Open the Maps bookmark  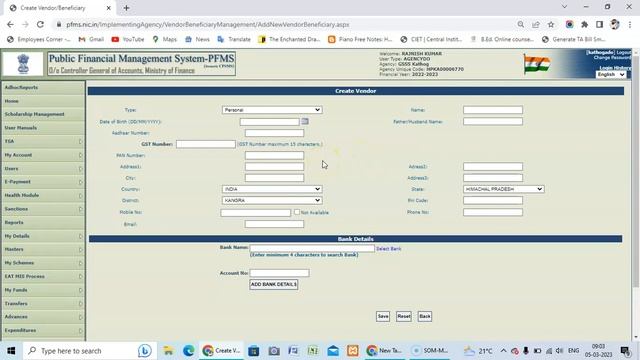[164, 39]
